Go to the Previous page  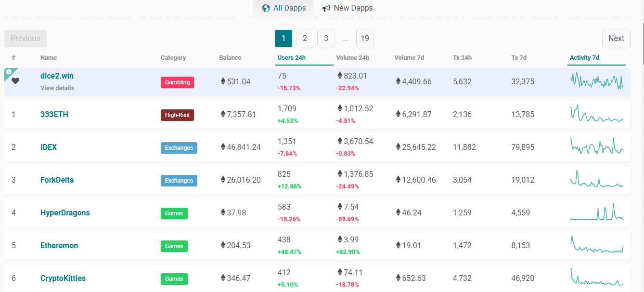[x=26, y=39]
